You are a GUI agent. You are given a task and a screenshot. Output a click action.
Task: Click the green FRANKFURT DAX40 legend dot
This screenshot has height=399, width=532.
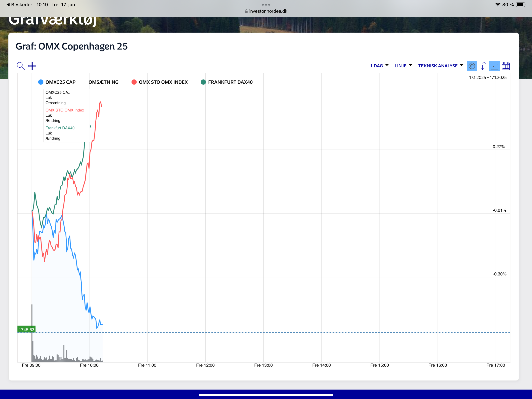point(203,82)
